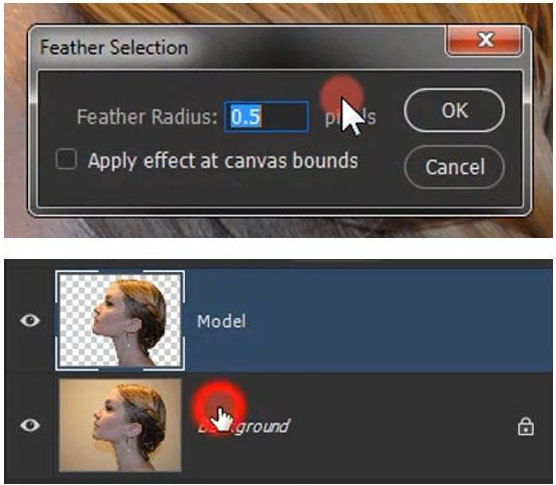Image resolution: width=556 pixels, height=485 pixels.
Task: Close the Feather Selection dialog with the X
Action: [x=484, y=40]
